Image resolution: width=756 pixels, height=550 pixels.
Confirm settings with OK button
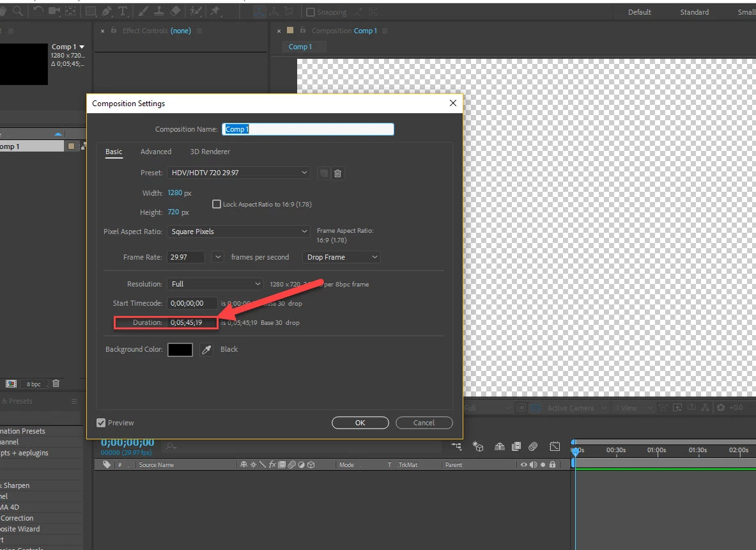(x=360, y=423)
